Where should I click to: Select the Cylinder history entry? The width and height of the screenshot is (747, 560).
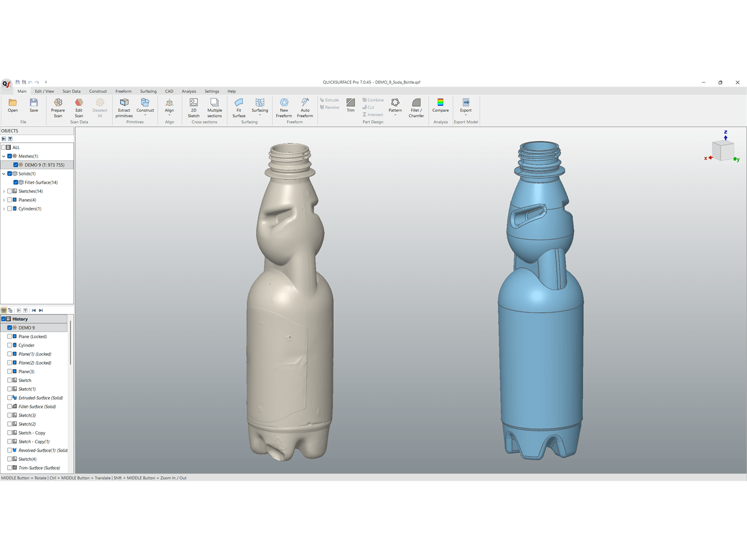[x=26, y=345]
